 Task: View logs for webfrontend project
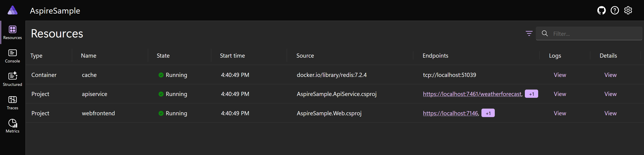tap(560, 113)
